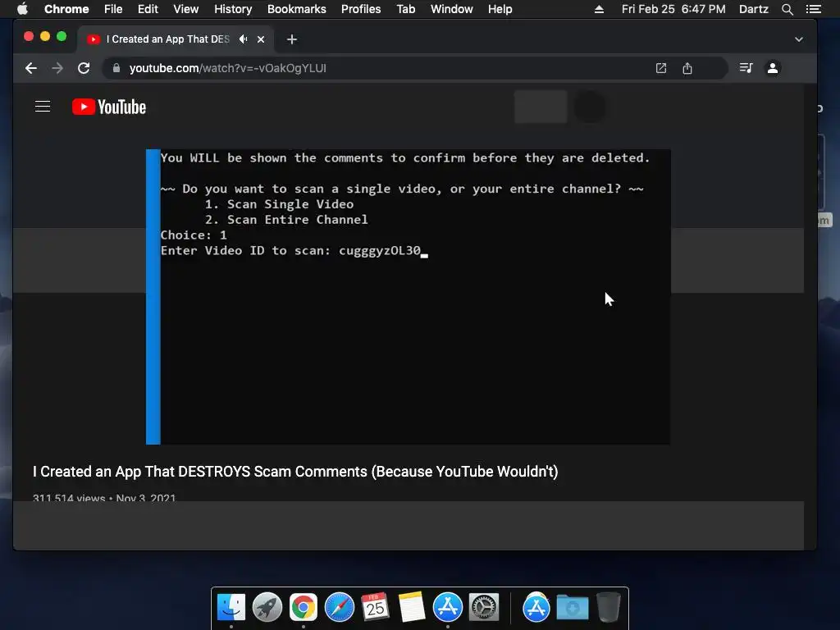Image resolution: width=840 pixels, height=630 pixels.
Task: Click the eject icon in menu bar
Action: [x=599, y=9]
